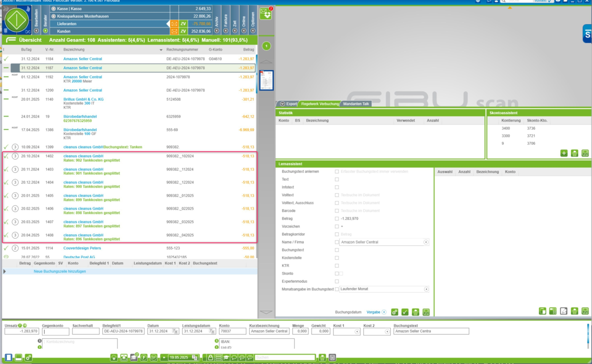The height and width of the screenshot is (364, 592).
Task: Click the Vorgabe link next to Buchungsdatum
Action: tap(373, 312)
